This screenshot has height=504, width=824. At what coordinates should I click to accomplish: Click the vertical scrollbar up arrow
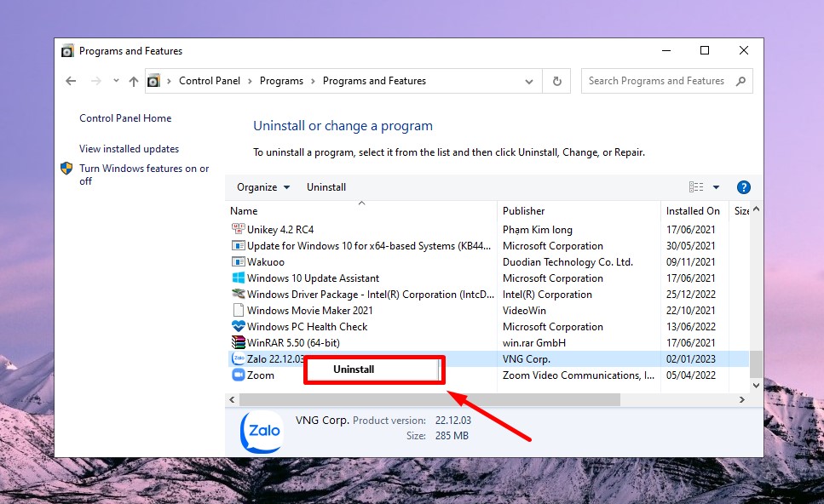pos(756,209)
